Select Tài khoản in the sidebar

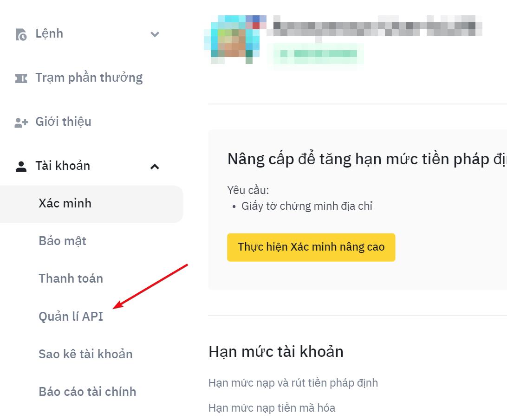tap(63, 166)
